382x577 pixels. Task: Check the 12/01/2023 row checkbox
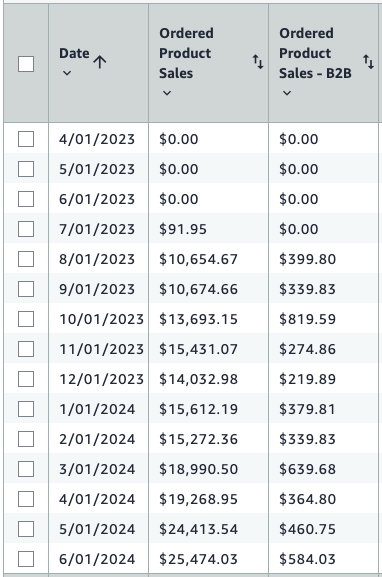[26, 379]
